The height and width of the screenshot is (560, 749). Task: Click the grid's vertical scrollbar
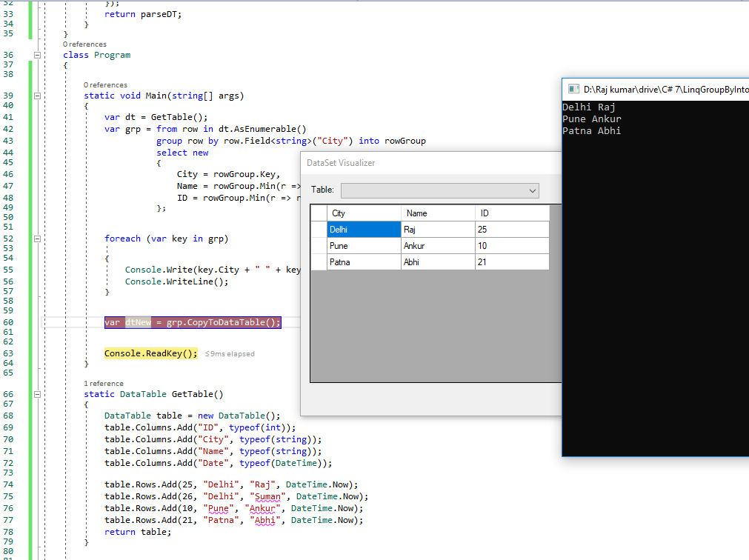554,296
